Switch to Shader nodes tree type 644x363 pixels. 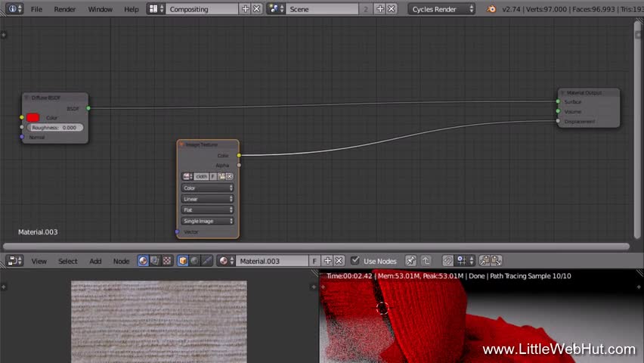pyautogui.click(x=143, y=261)
